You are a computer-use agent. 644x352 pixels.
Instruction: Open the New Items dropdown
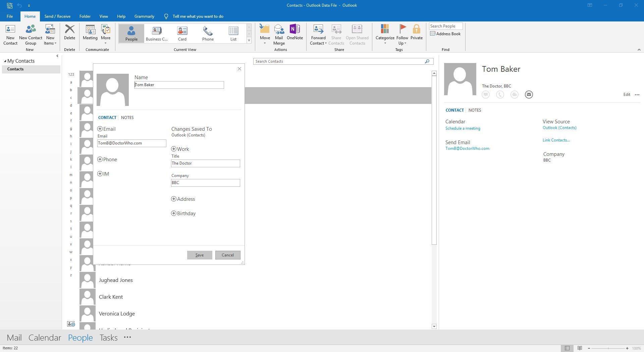[x=50, y=35]
